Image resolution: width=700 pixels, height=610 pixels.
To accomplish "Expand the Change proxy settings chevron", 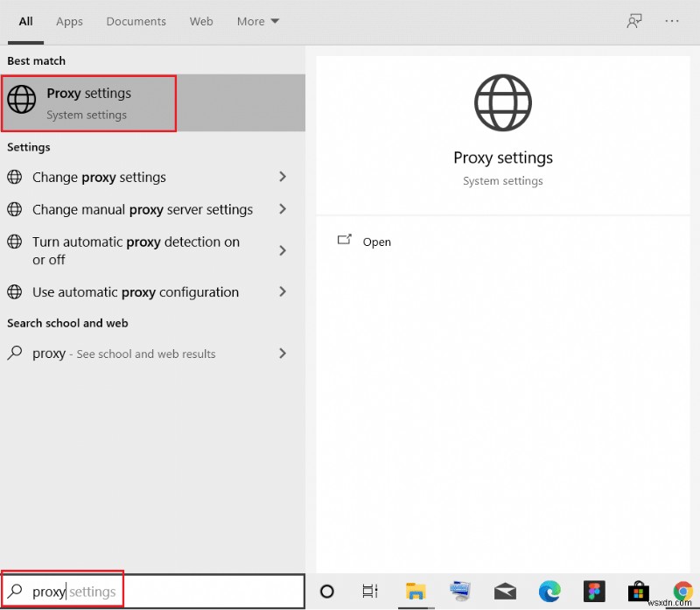I will [283, 177].
